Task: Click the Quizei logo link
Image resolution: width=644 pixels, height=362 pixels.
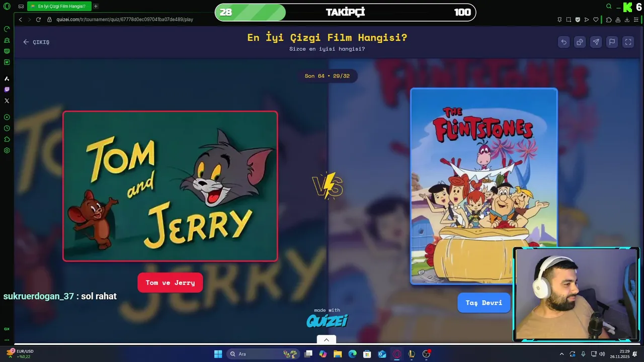Action: (x=327, y=320)
